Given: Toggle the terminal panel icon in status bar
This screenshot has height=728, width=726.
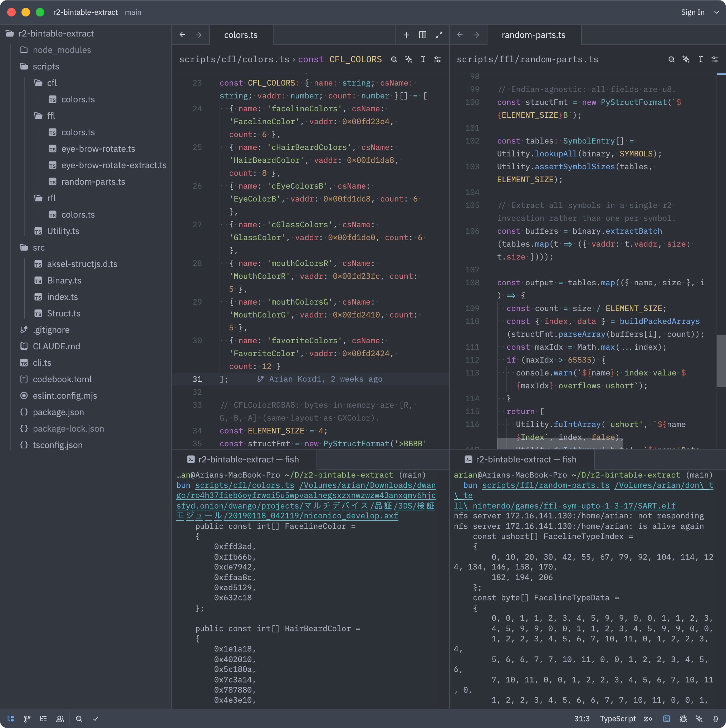Looking at the screenshot, I should 667,719.
